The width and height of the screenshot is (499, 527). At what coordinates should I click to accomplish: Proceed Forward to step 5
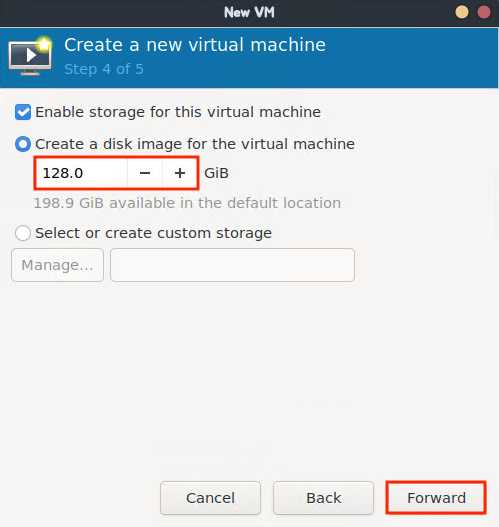point(436,498)
